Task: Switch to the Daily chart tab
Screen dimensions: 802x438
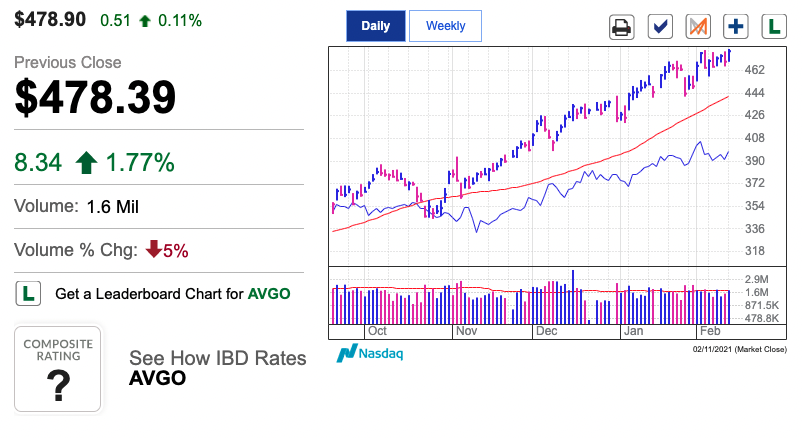Action: point(375,26)
